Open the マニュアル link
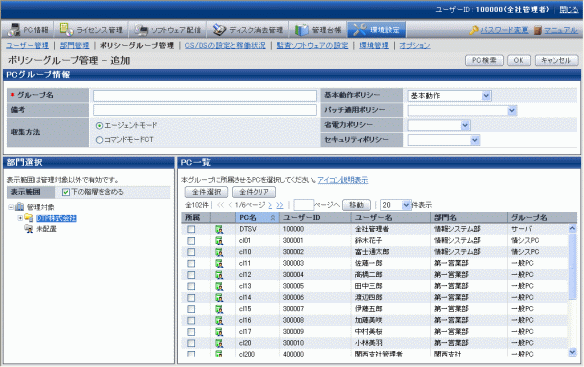Screen dimensions: 584x367 561,30
